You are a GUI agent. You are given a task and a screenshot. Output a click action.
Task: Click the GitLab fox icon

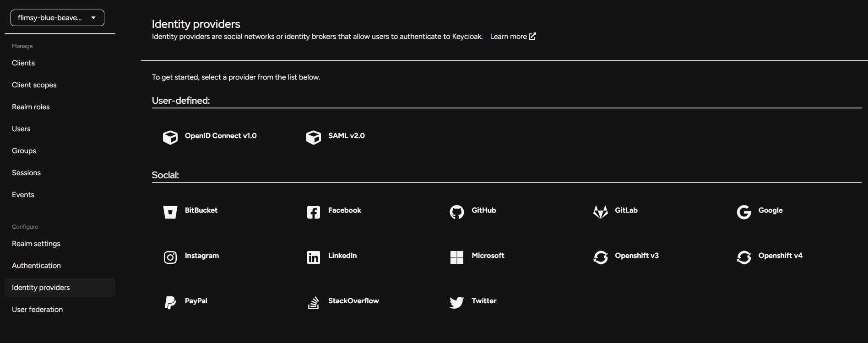coord(601,212)
